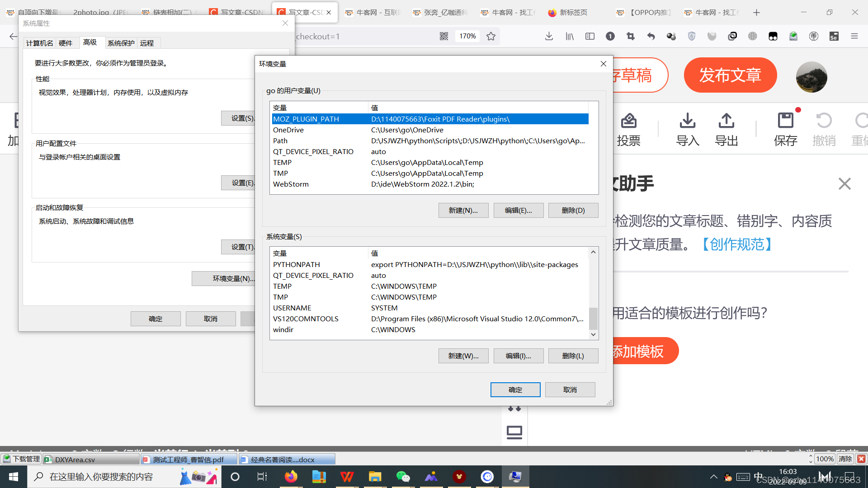Switch to the 计算机名 tab

[x=39, y=43]
